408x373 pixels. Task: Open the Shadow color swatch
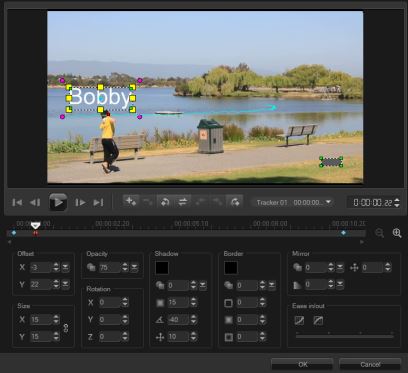(x=162, y=268)
